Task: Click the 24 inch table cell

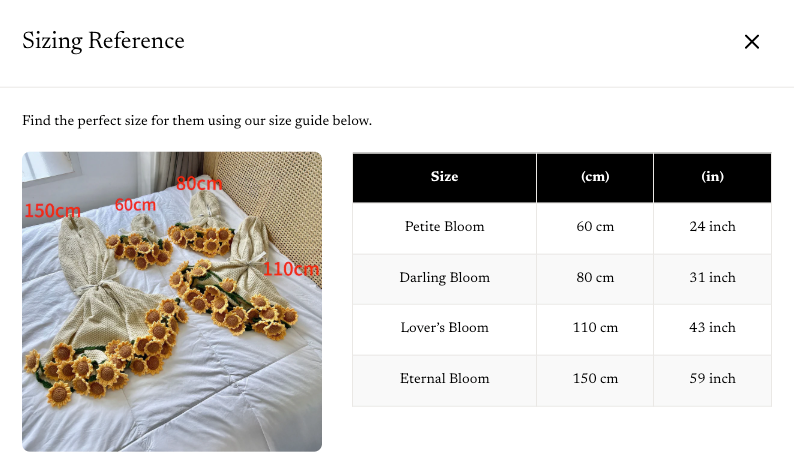Action: click(712, 227)
